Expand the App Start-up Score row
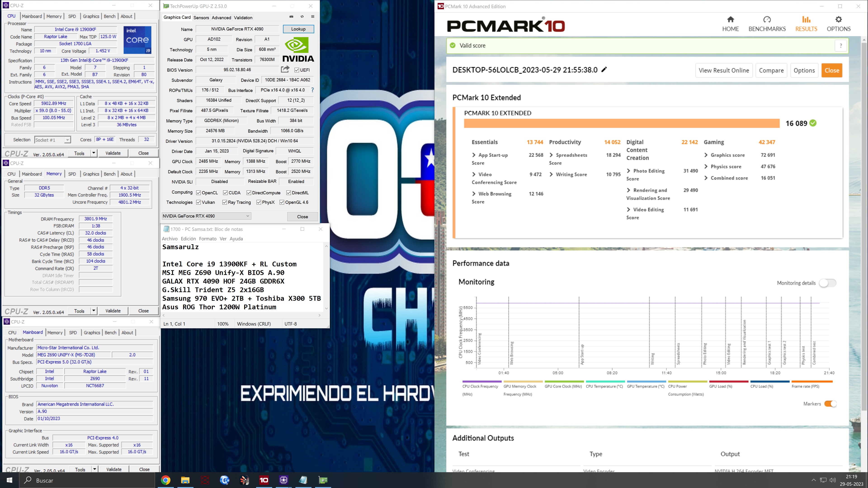The width and height of the screenshot is (868, 488). tap(474, 155)
